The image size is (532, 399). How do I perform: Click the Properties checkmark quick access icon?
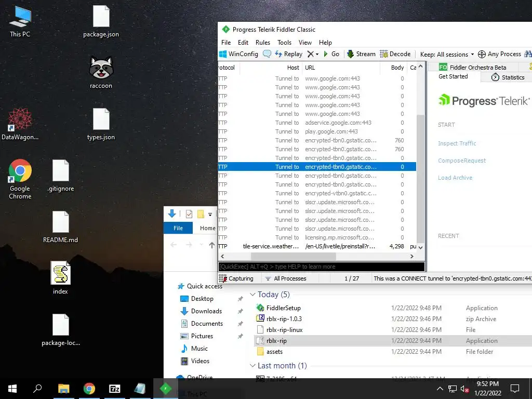click(189, 214)
